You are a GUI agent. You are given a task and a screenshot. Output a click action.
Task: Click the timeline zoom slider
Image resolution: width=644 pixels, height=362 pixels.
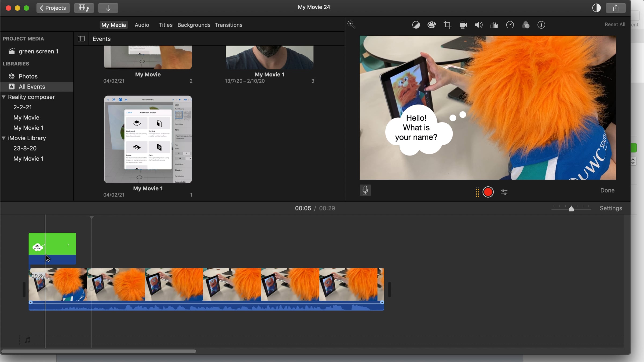571,209
